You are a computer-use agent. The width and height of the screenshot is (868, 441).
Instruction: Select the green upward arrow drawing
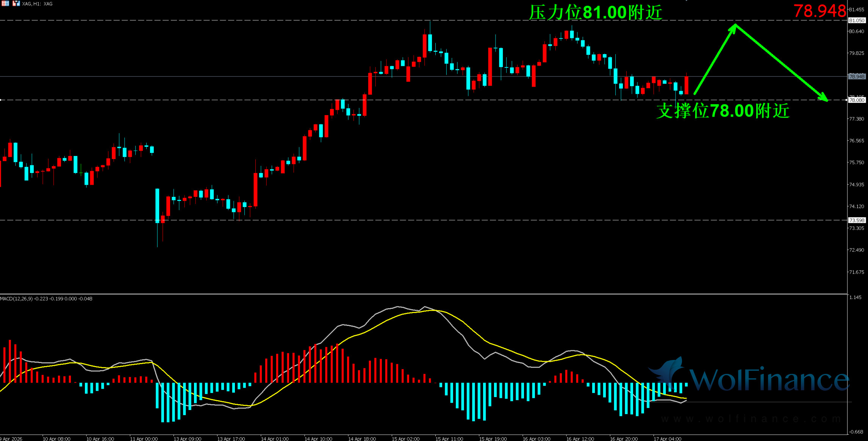pos(715,60)
